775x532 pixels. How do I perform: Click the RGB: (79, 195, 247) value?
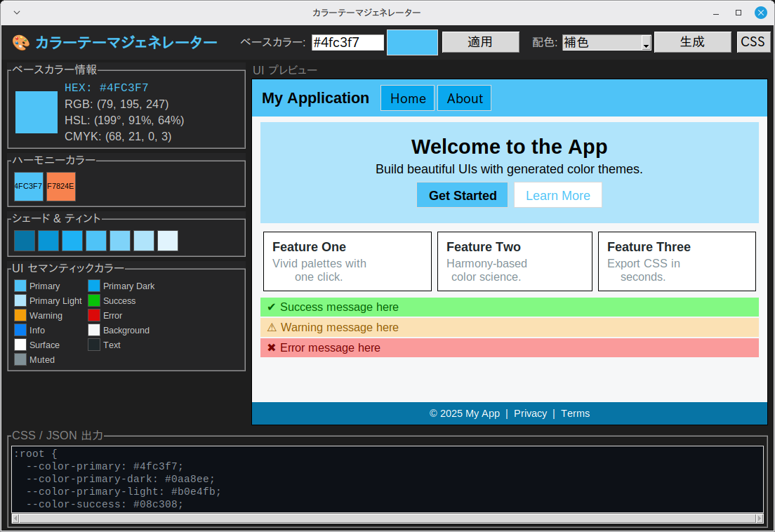[x=117, y=105]
